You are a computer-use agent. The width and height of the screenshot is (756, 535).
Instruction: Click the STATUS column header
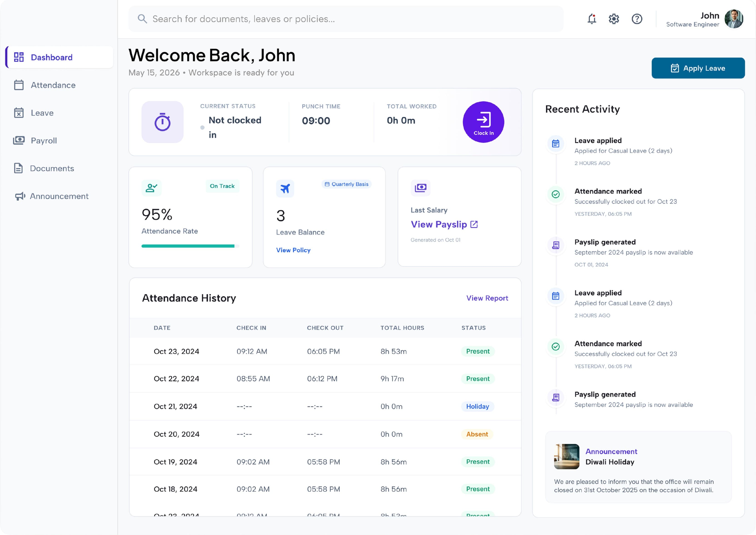point(473,328)
